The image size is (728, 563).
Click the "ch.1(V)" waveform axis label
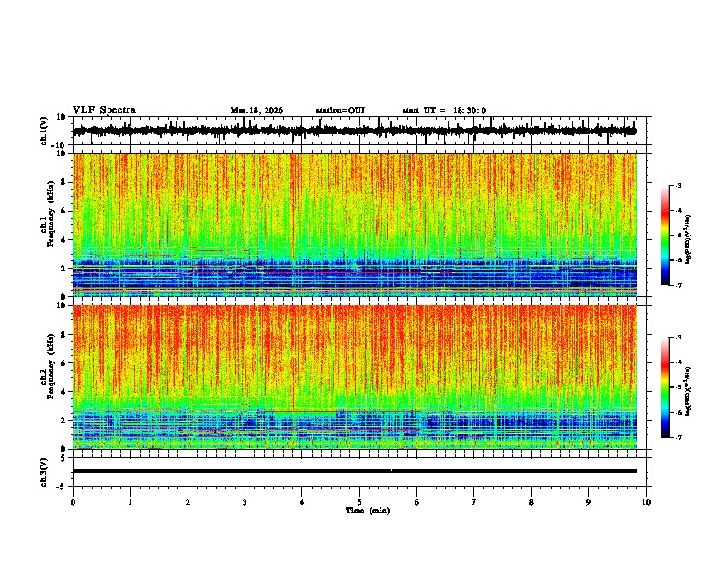(44, 131)
